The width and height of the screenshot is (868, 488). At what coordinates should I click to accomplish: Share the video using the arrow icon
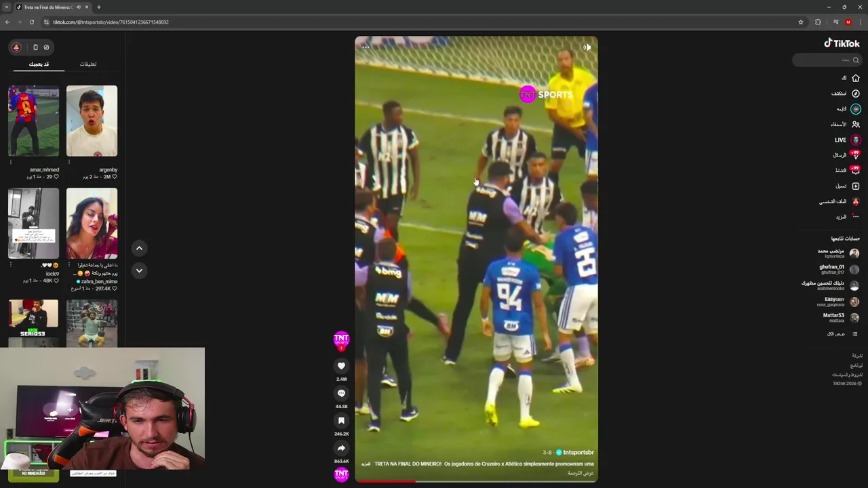(x=341, y=448)
